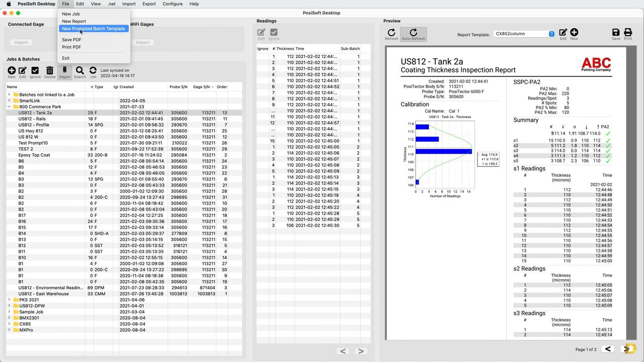
Task: Click the Delete trash icon
Action: (x=49, y=72)
